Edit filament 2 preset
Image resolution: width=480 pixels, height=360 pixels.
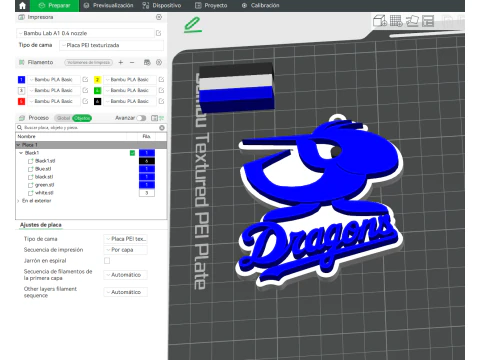pos(161,80)
